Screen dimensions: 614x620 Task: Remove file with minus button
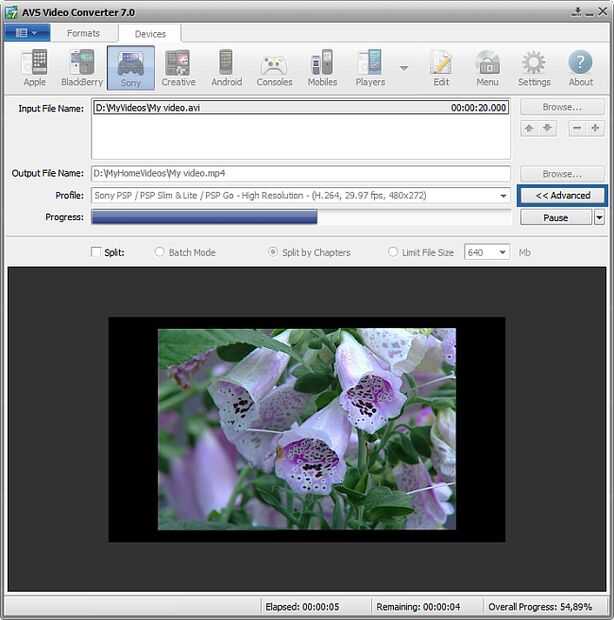point(577,128)
